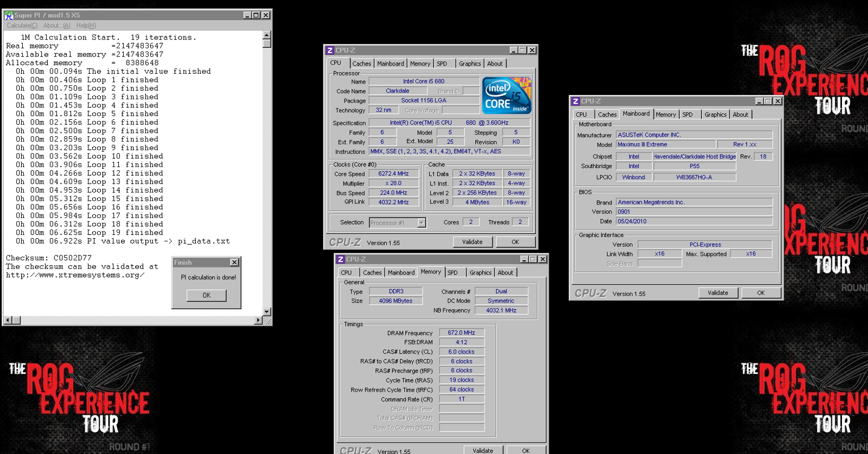Click the Super PI scroll up arrow
The image size is (868, 454).
tap(266, 35)
